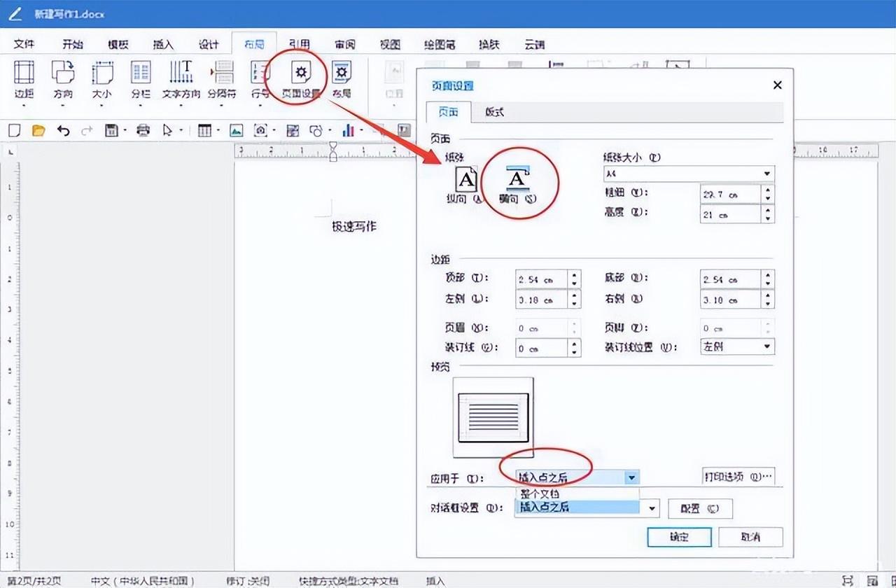896x588 pixels.
Task: Click the yellow open folder icon
Action: pyautogui.click(x=38, y=130)
